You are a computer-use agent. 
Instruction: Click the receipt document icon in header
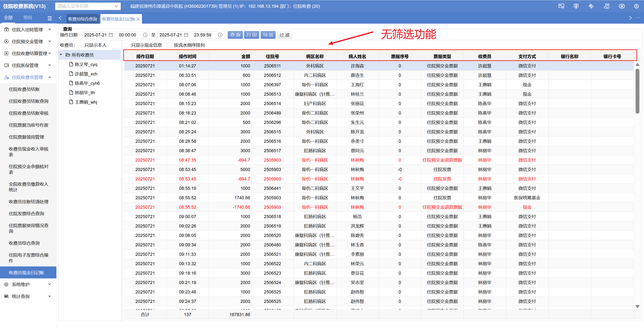[606, 6]
